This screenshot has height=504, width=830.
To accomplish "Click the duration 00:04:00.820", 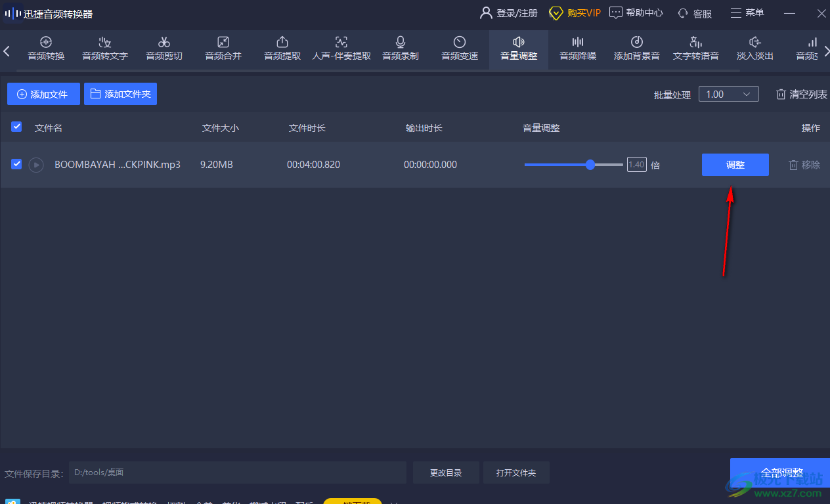I will pos(313,165).
